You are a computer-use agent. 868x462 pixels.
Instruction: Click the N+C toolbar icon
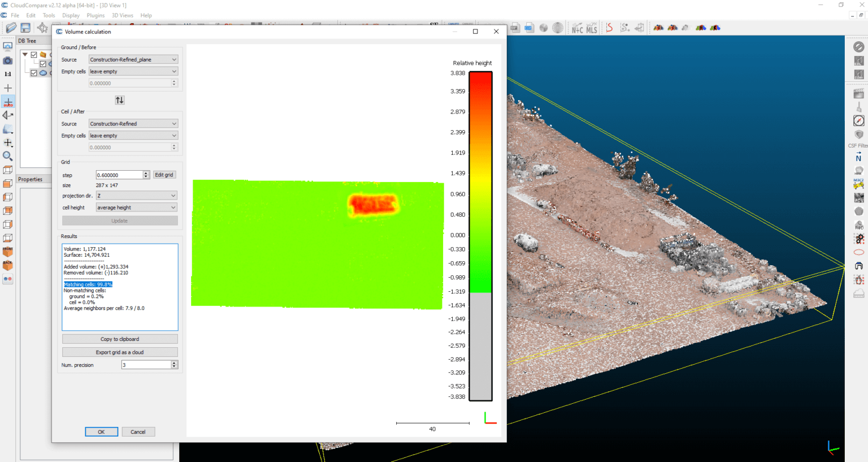tap(577, 28)
